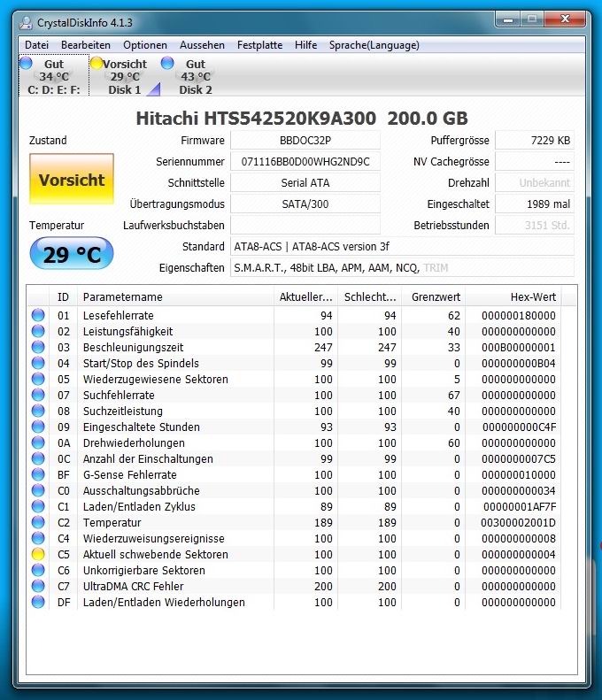Image resolution: width=602 pixels, height=700 pixels.
Task: Click the status icon for UltraDMA CRC Fehler
Action: [x=38, y=586]
